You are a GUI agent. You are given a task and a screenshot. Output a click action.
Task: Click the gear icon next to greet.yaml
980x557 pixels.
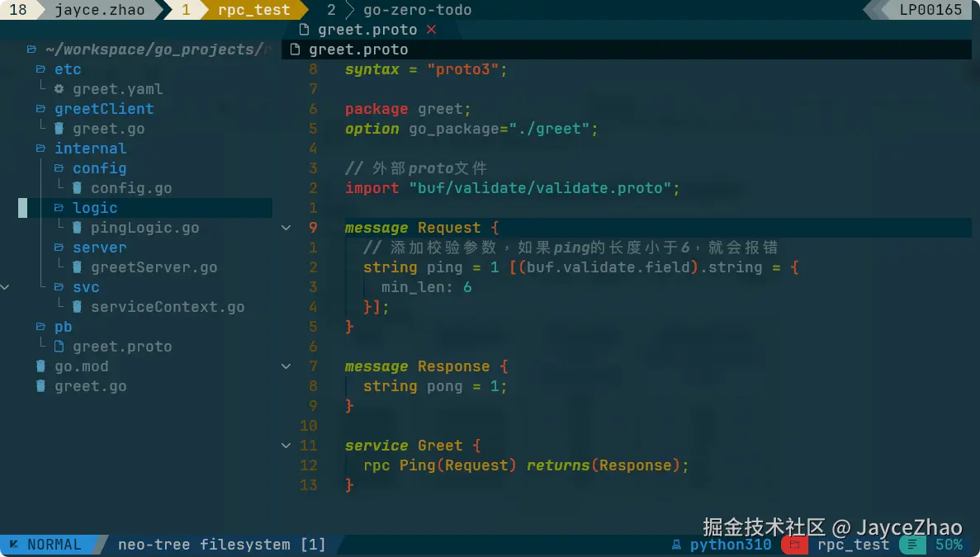59,89
